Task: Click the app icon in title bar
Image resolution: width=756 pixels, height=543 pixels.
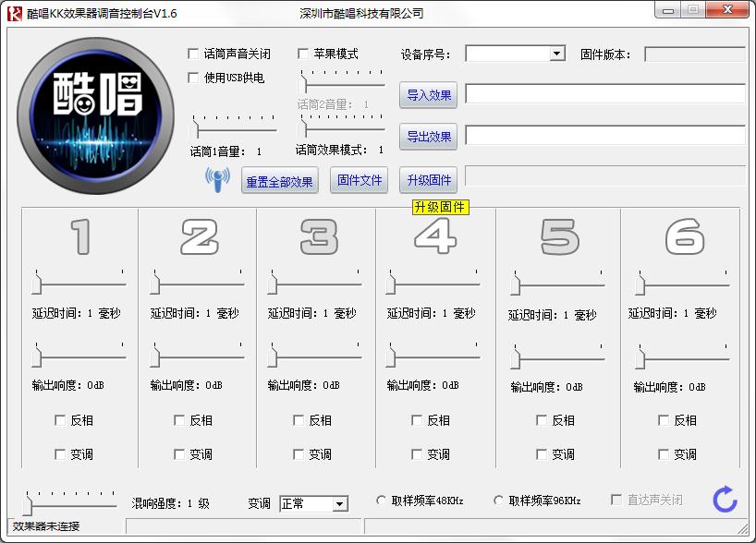Action: (x=14, y=13)
